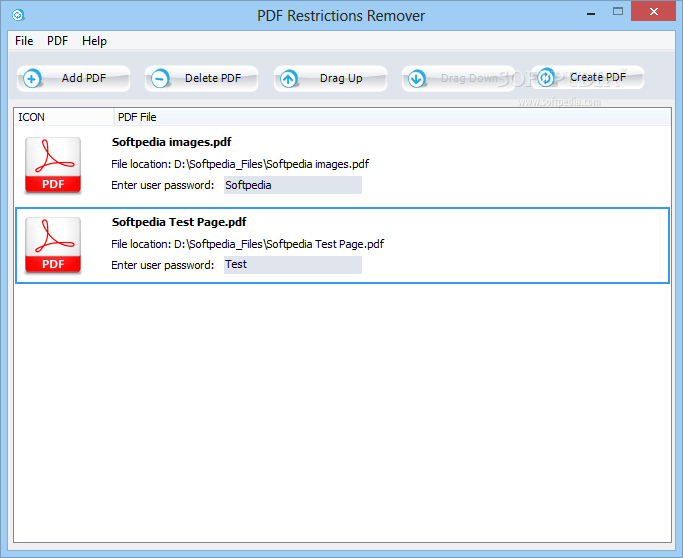
Task: Maximize the PDF Restrictions Remover window
Action: point(618,12)
